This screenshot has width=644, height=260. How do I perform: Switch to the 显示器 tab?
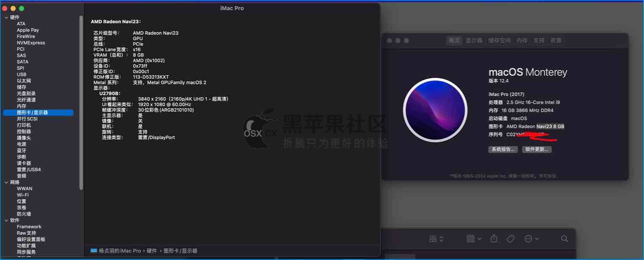[474, 41]
